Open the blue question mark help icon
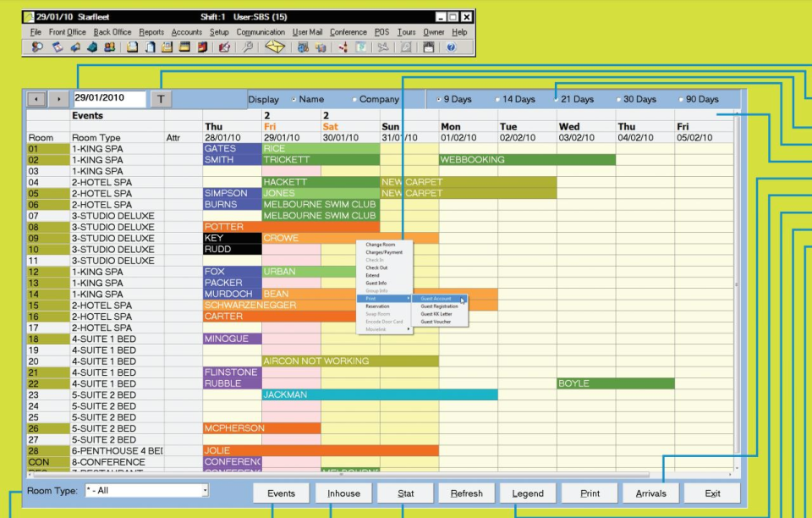 coord(451,47)
